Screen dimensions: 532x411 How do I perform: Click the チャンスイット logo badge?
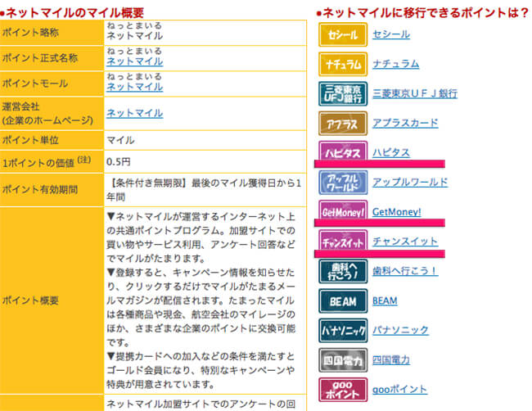(343, 240)
